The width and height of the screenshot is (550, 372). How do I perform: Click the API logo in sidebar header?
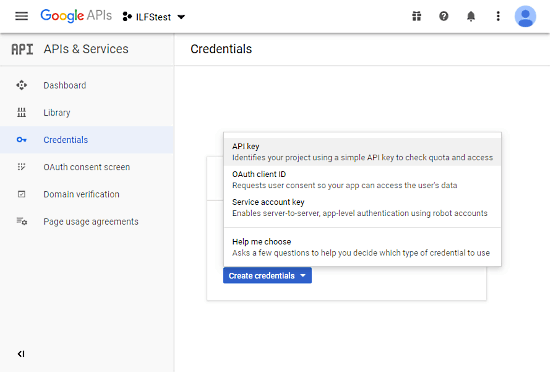click(x=22, y=49)
